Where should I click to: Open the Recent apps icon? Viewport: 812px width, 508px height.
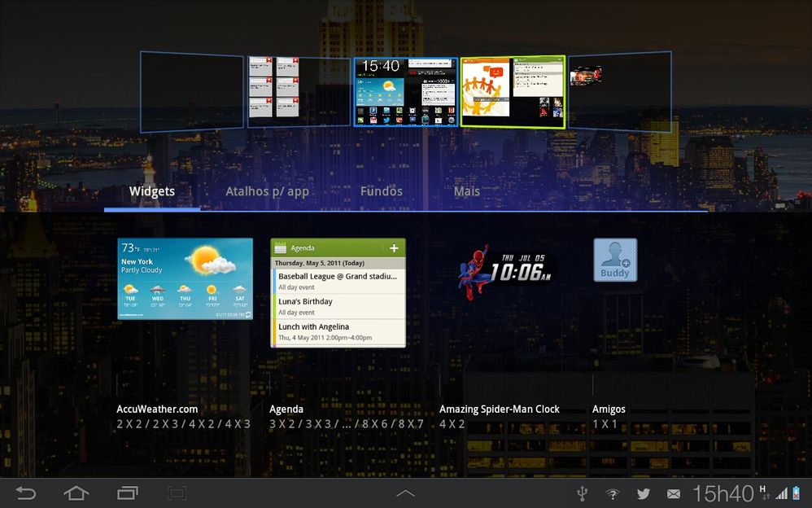pyautogui.click(x=128, y=493)
